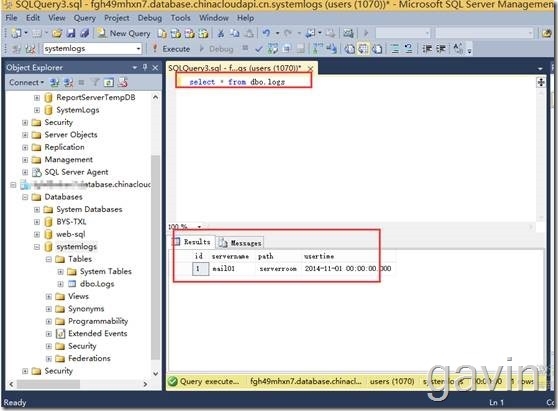Click the Results to File icon
This screenshot has height=411, width=558.
click(x=377, y=49)
